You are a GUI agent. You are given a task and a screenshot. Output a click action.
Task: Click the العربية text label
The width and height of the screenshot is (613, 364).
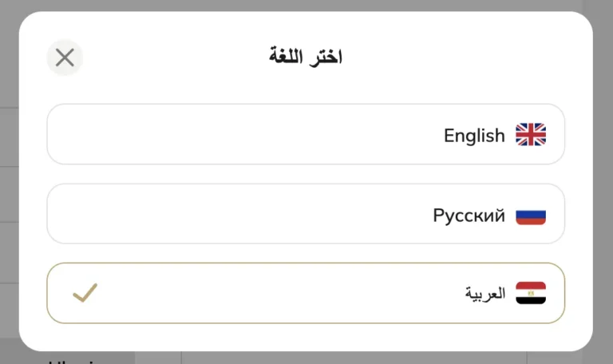(485, 293)
